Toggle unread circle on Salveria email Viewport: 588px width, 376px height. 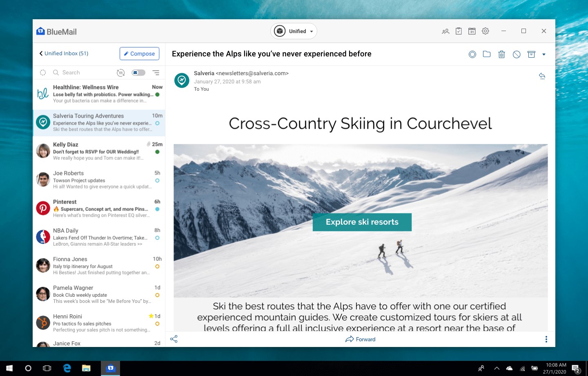click(157, 123)
